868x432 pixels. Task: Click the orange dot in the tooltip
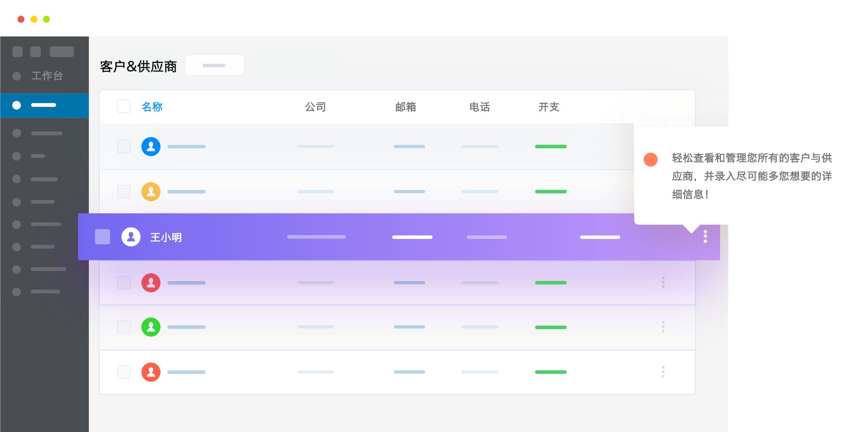click(651, 160)
